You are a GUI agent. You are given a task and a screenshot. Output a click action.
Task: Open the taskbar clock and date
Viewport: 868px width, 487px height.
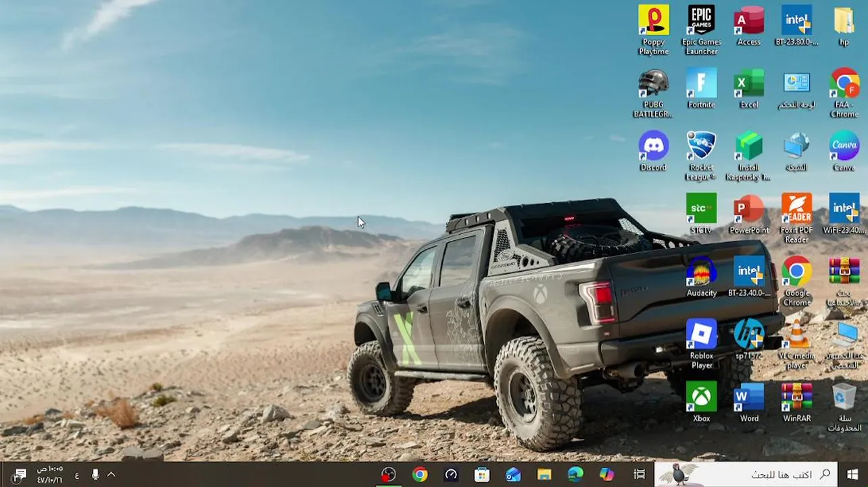pyautogui.click(x=49, y=474)
